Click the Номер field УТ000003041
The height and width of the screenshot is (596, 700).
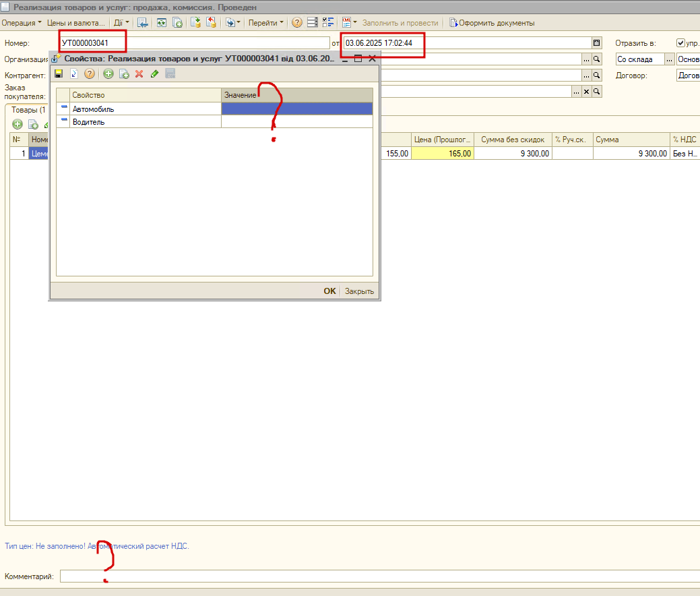point(195,43)
